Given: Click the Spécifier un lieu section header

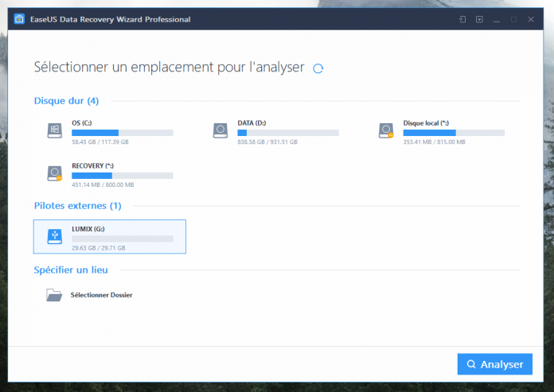Looking at the screenshot, I should [x=71, y=270].
